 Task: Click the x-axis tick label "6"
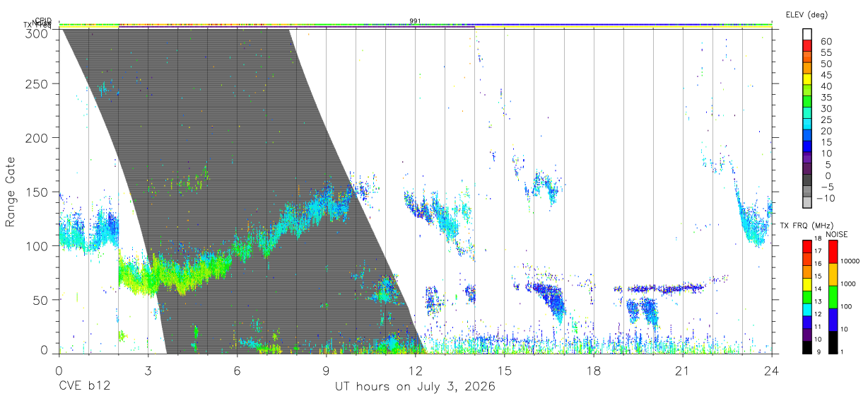coord(237,371)
